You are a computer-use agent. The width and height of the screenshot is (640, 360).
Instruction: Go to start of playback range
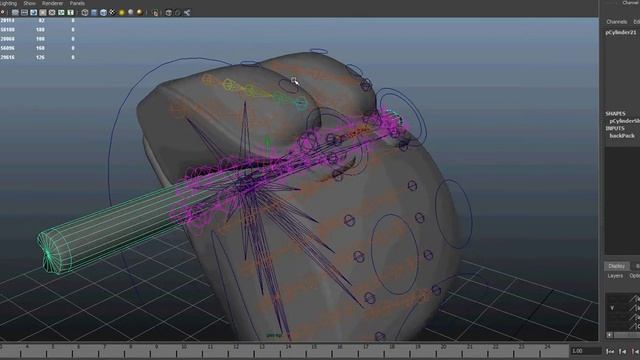point(610,351)
